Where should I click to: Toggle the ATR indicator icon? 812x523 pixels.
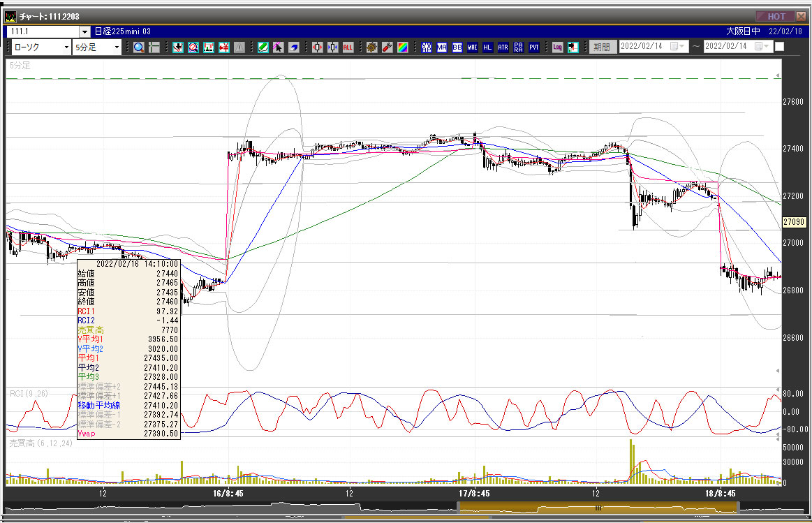[x=503, y=47]
